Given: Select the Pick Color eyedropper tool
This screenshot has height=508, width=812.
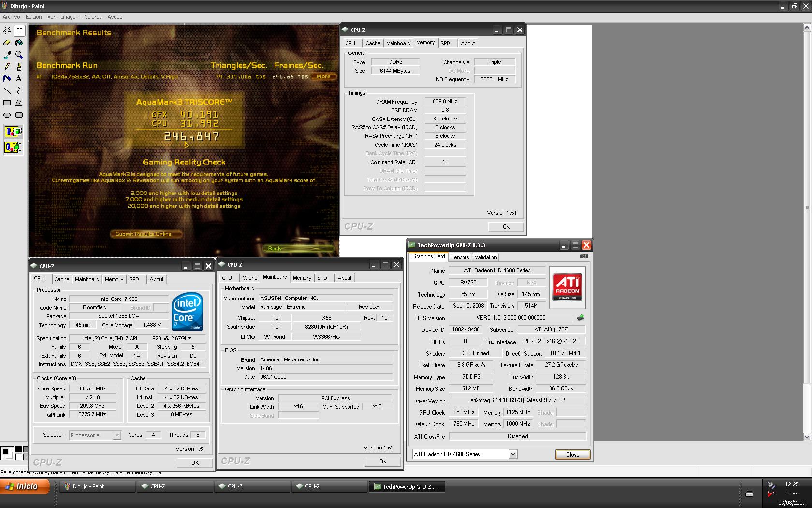Looking at the screenshot, I should (x=7, y=55).
